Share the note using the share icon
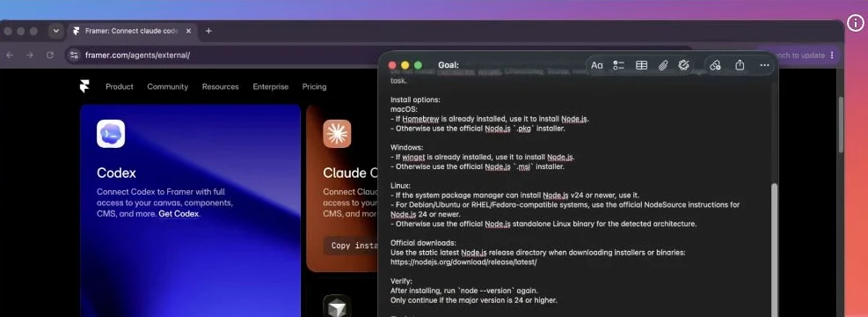868x317 pixels. (740, 65)
